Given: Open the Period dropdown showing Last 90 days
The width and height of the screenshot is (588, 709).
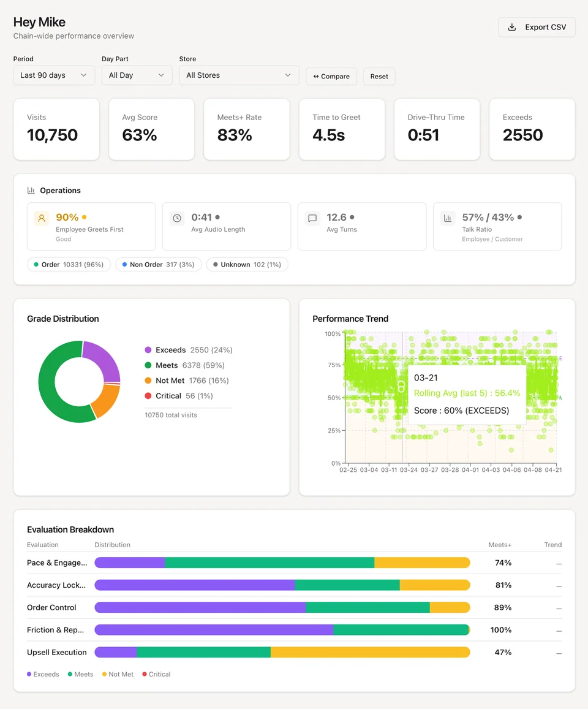Looking at the screenshot, I should 54,75.
